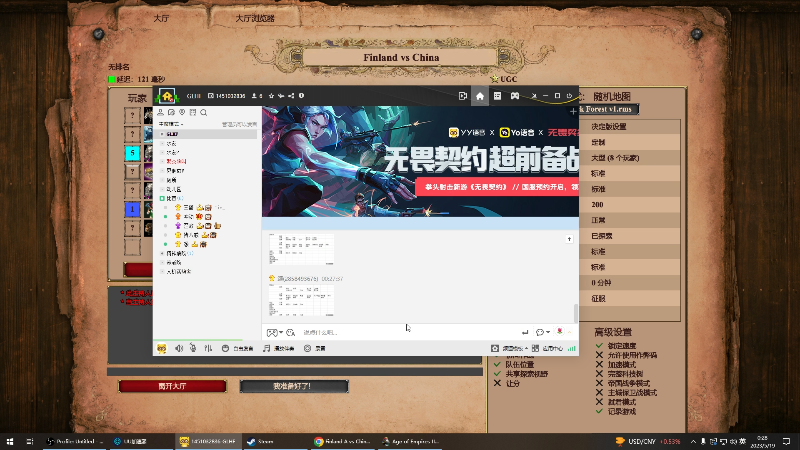Collapse the top selected channel tree node
This screenshot has width=800, height=450.
[162, 134]
